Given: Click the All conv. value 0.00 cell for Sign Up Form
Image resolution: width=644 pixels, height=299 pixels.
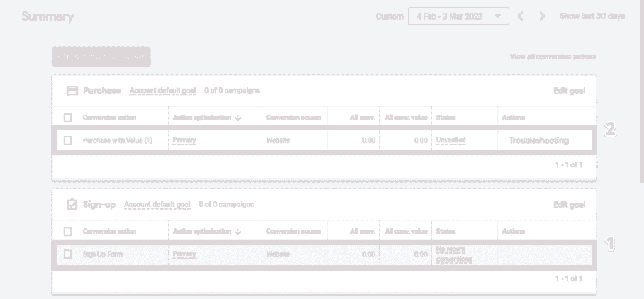Looking at the screenshot, I should (x=421, y=254).
